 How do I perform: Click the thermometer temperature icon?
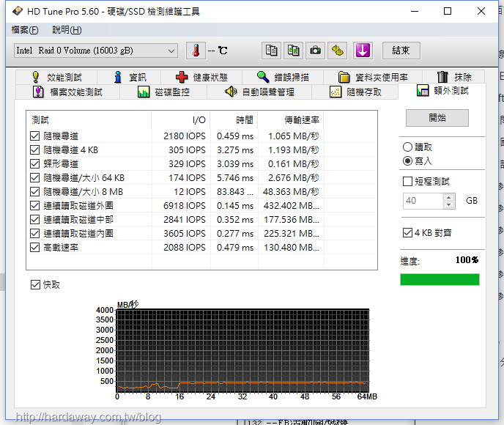coord(196,51)
